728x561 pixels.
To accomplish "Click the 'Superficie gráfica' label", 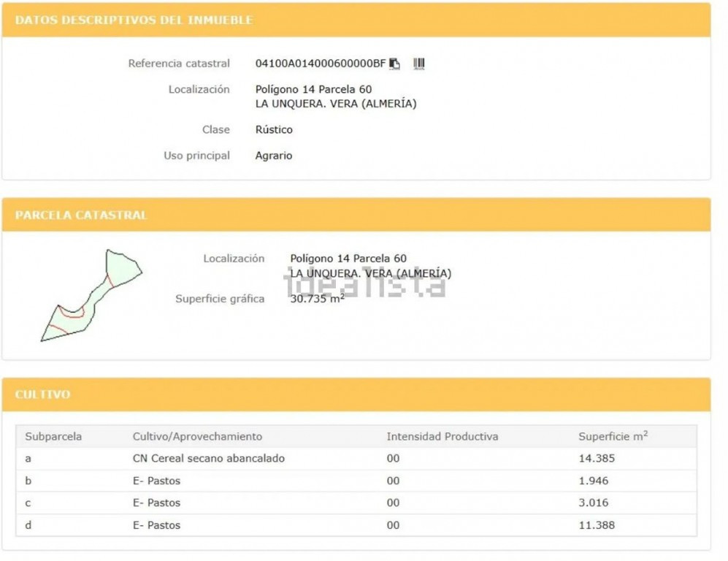I will [220, 299].
